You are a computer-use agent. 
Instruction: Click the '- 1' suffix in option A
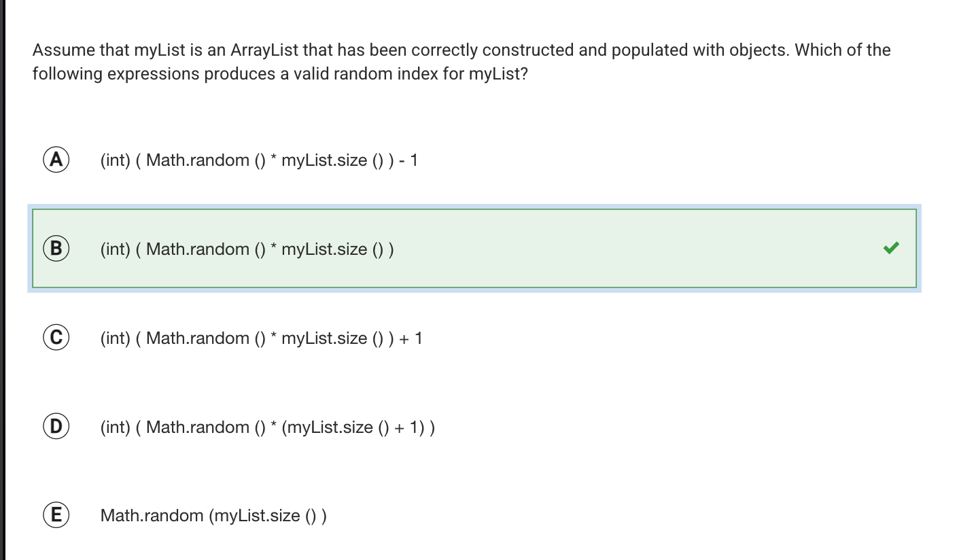[x=409, y=160]
